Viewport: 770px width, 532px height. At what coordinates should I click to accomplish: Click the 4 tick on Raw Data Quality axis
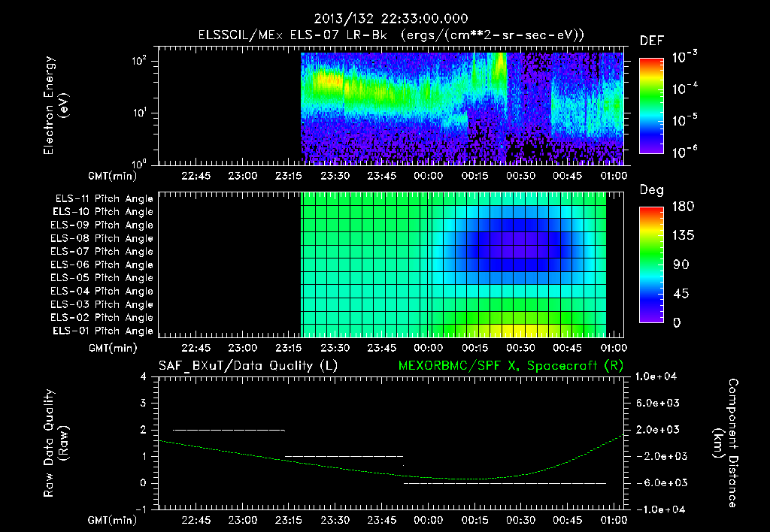click(x=144, y=376)
